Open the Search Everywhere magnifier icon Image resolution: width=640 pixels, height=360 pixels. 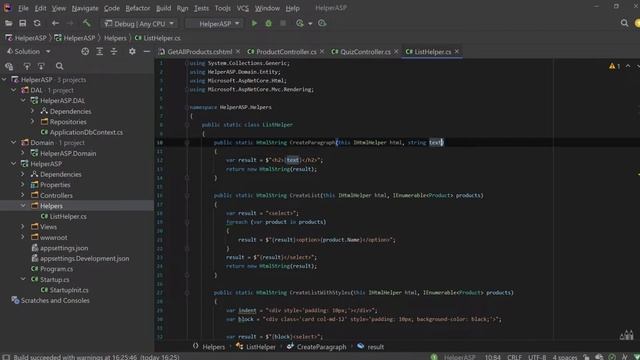tap(624, 23)
